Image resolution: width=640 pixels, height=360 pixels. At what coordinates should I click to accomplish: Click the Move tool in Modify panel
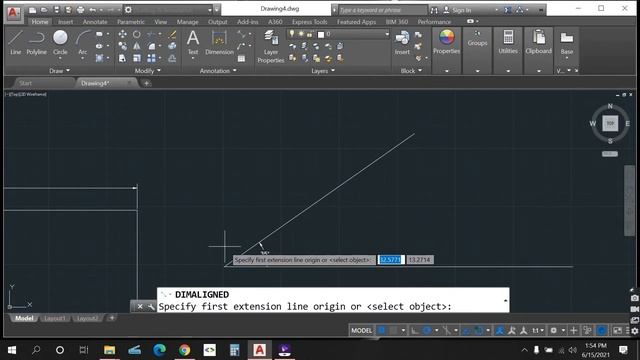(122, 34)
